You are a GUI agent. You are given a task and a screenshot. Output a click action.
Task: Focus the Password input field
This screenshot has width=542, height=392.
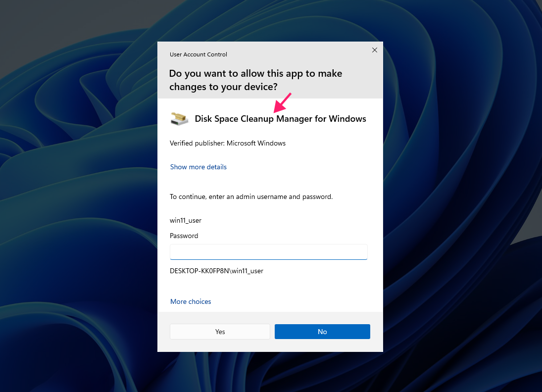click(269, 252)
